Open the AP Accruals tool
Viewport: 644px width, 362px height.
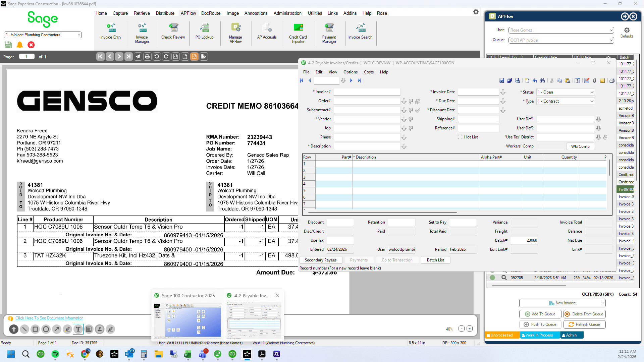point(267,32)
